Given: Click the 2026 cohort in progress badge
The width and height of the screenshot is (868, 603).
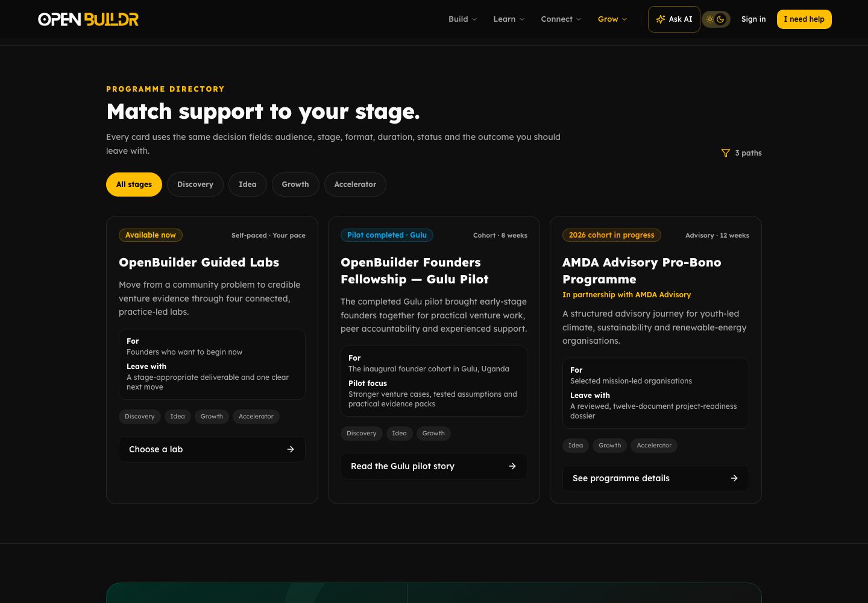Looking at the screenshot, I should click(612, 235).
